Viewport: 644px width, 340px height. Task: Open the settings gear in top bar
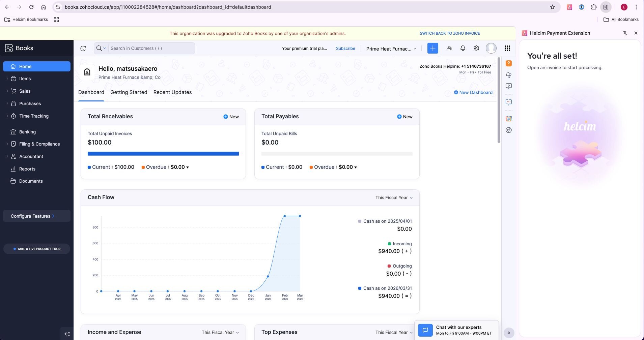(x=476, y=48)
